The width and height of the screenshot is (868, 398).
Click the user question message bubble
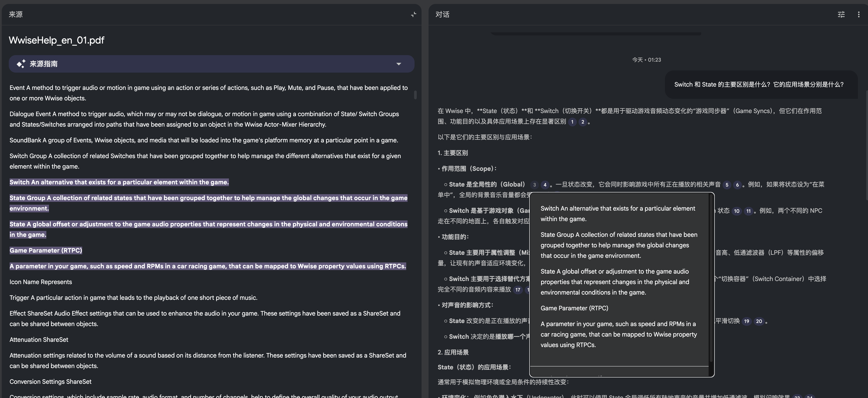tap(759, 85)
